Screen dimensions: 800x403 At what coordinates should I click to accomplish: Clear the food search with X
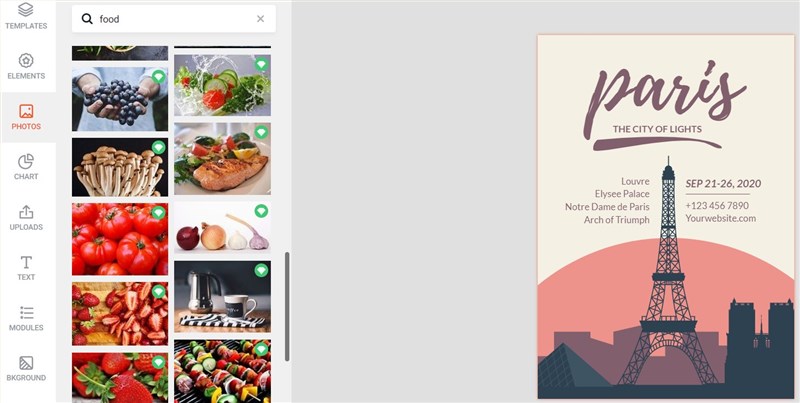click(x=260, y=19)
